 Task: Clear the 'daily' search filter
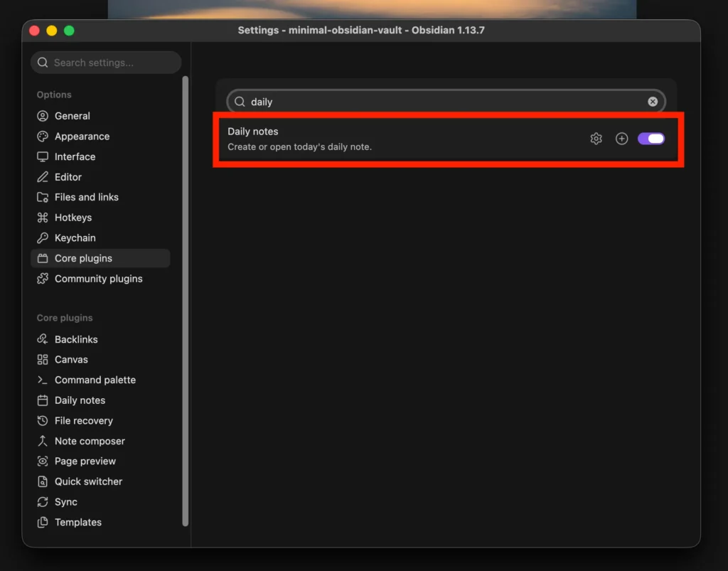pyautogui.click(x=653, y=102)
